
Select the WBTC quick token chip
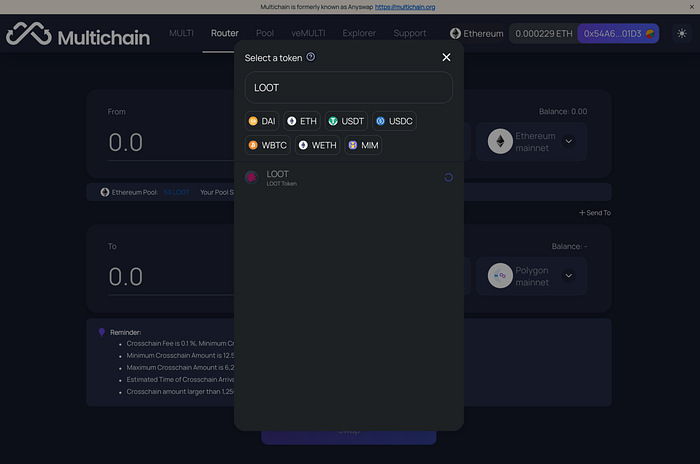coord(268,145)
